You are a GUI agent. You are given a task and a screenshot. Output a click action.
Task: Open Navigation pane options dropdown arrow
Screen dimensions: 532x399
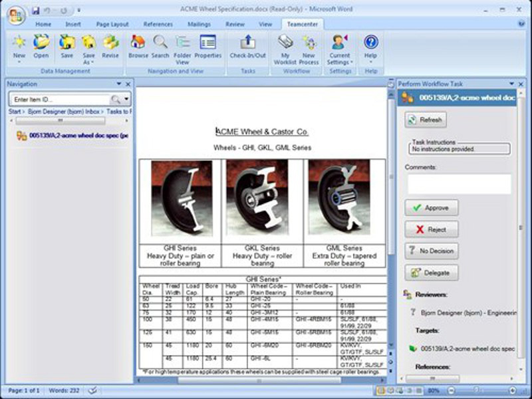point(119,84)
